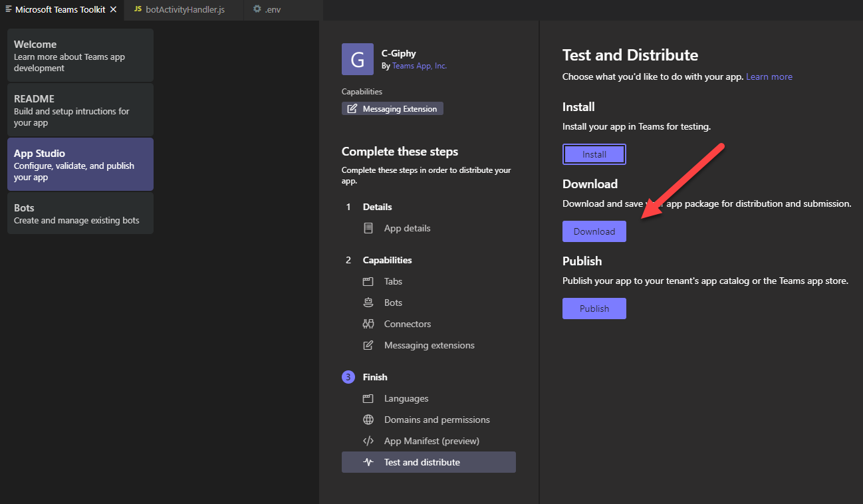This screenshot has height=504, width=863.
Task: Switch to the .env editor tab
Action: (284, 9)
